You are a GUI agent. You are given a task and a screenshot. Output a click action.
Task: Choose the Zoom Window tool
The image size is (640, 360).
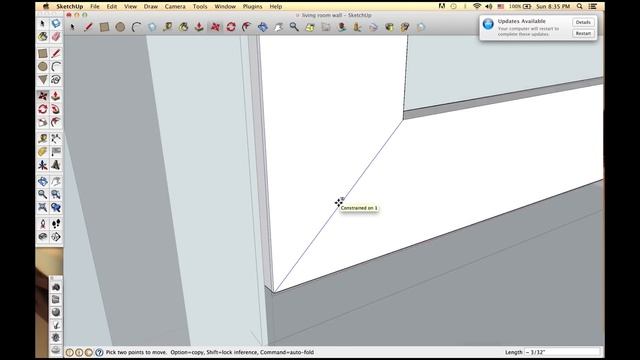[x=56, y=194]
